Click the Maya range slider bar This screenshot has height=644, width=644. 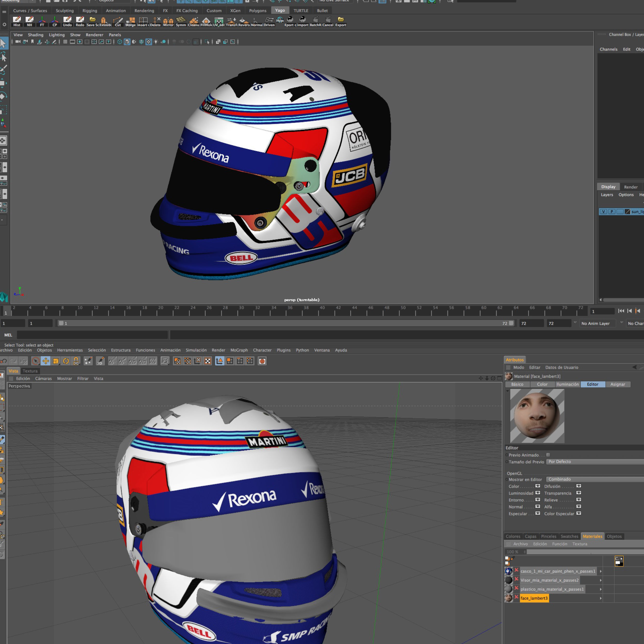(286, 323)
